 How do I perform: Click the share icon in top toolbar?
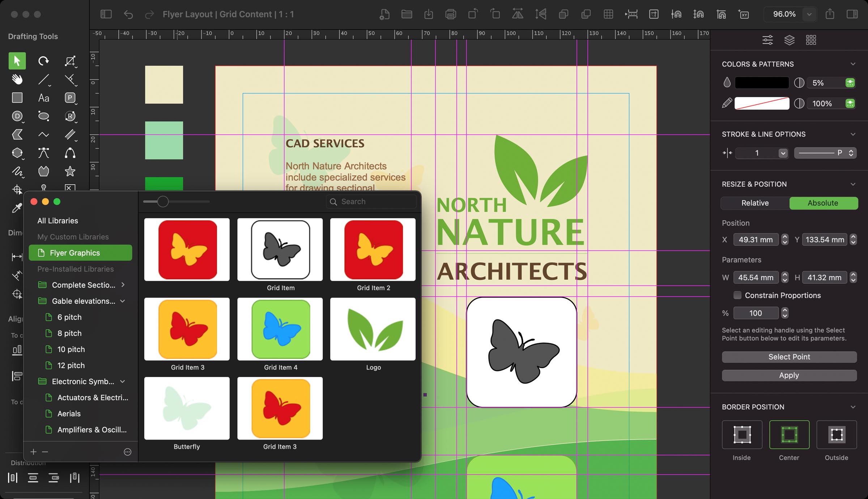830,14
